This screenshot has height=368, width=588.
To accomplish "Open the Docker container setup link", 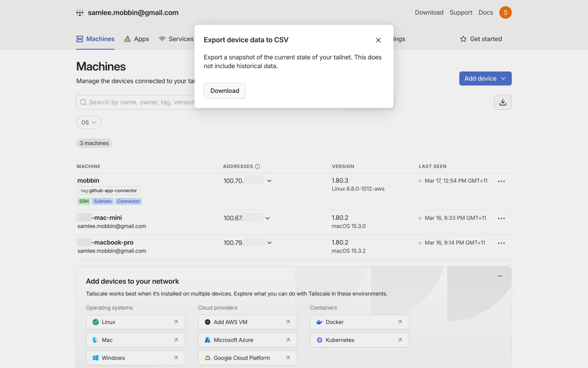I will pos(359,322).
